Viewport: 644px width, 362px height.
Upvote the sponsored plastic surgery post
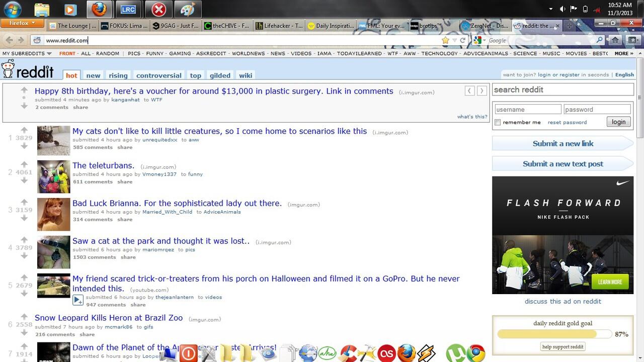coord(24,90)
